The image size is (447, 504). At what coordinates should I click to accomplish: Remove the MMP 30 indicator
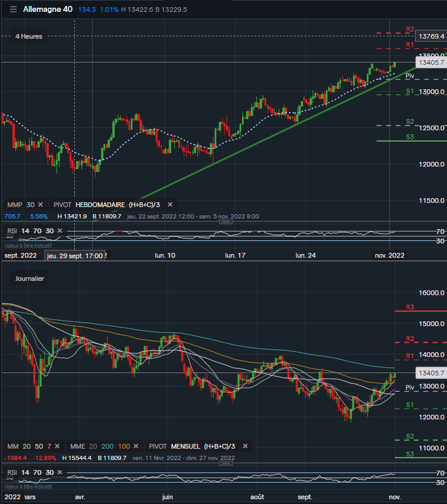[40, 204]
